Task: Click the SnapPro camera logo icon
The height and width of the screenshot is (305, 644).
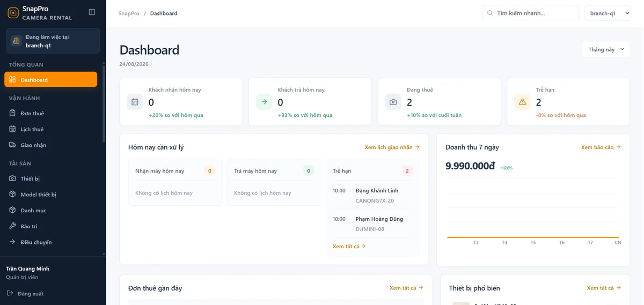Action: tap(13, 13)
